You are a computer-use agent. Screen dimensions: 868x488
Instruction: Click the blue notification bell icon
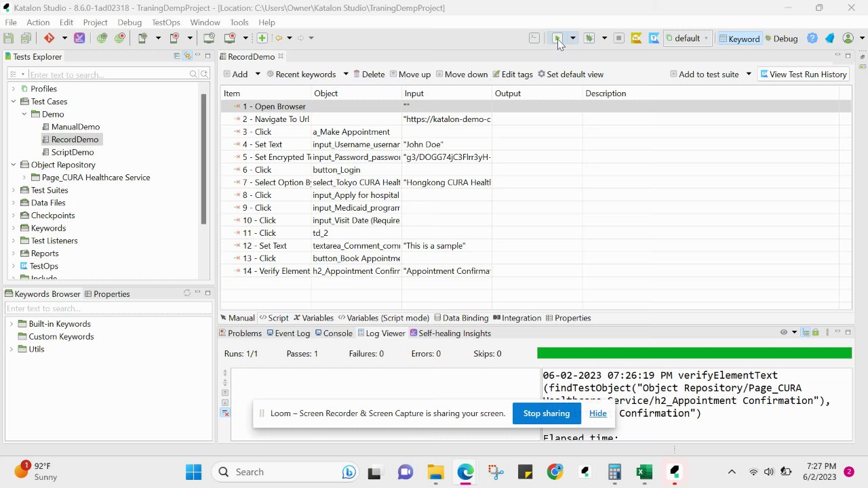[x=829, y=39]
